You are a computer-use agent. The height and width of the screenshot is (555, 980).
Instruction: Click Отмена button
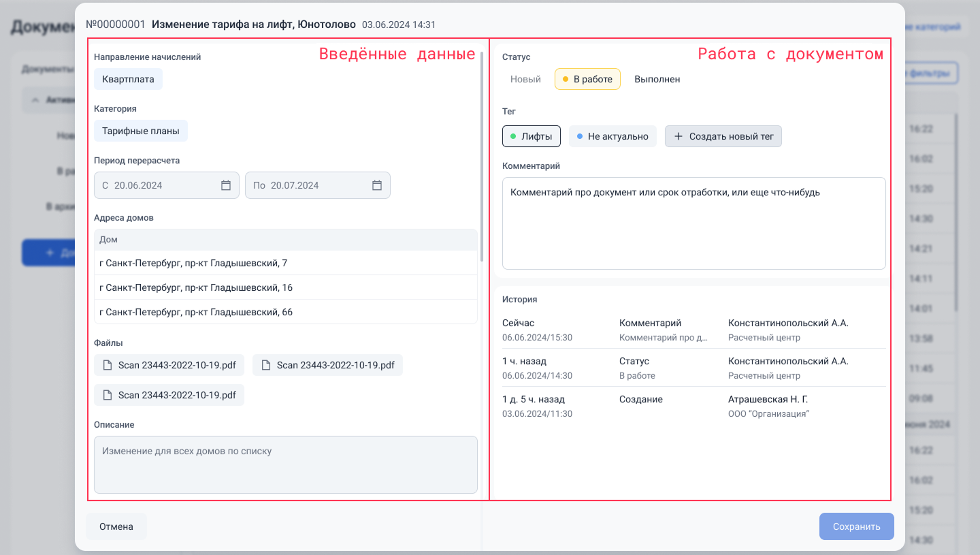tap(116, 526)
